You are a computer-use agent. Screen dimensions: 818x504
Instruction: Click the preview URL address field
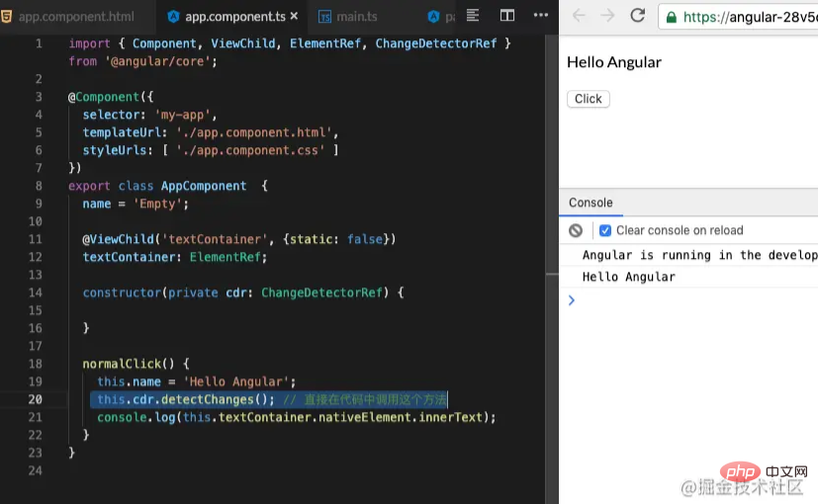738,17
